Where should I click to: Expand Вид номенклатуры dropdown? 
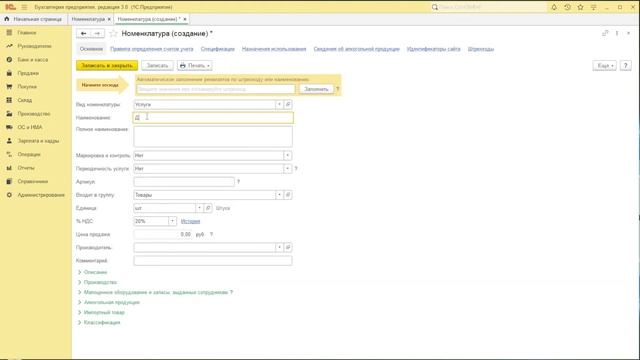point(279,104)
